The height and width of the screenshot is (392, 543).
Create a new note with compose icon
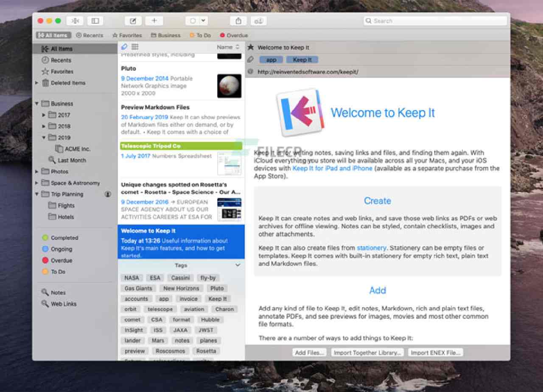(133, 21)
